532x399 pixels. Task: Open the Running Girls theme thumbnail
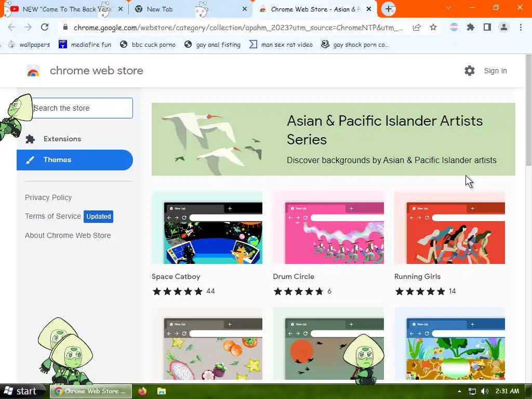tap(449, 228)
